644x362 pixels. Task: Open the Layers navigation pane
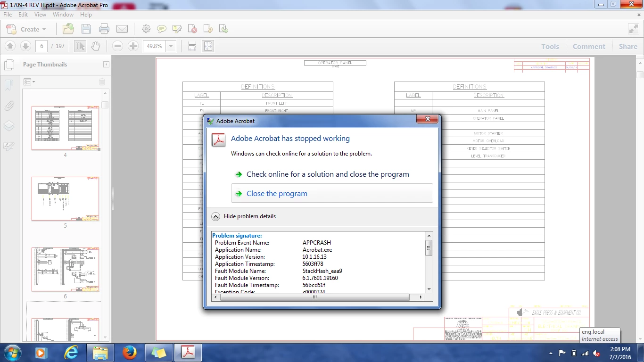click(8, 126)
